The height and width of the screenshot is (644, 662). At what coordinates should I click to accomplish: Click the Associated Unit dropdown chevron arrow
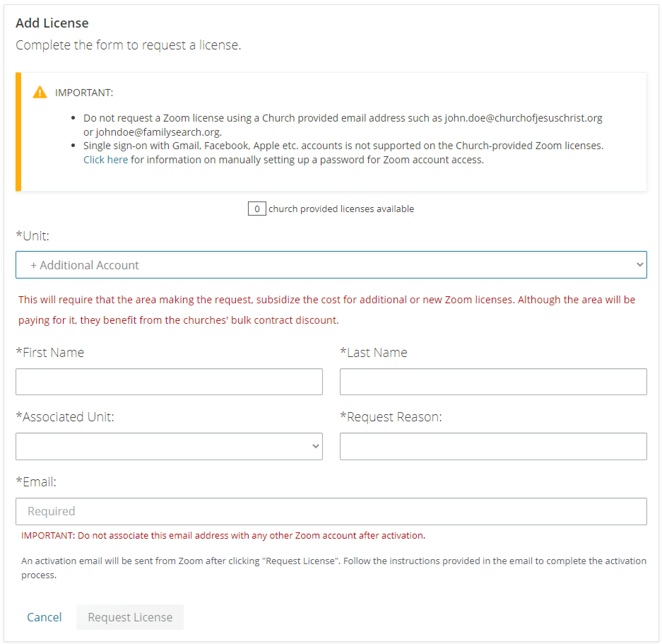[x=316, y=446]
